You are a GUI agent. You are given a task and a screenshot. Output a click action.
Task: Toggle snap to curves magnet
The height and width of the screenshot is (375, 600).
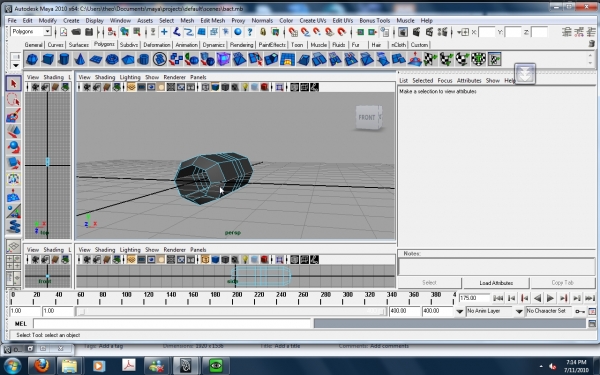pos(305,32)
